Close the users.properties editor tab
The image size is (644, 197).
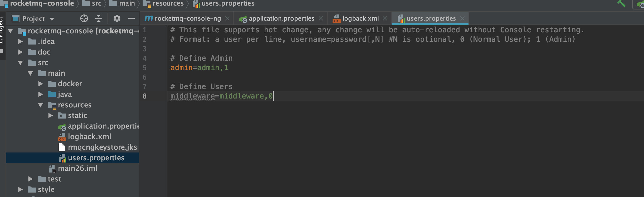(462, 18)
